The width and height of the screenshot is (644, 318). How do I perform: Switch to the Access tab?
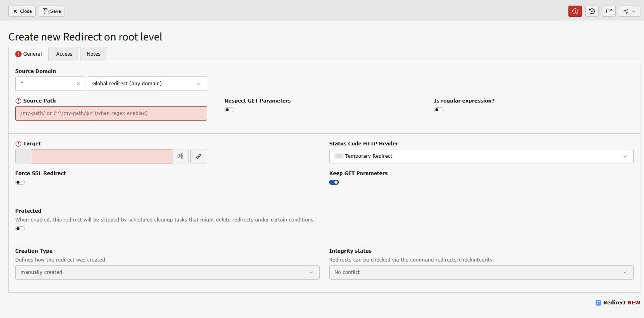pyautogui.click(x=64, y=54)
